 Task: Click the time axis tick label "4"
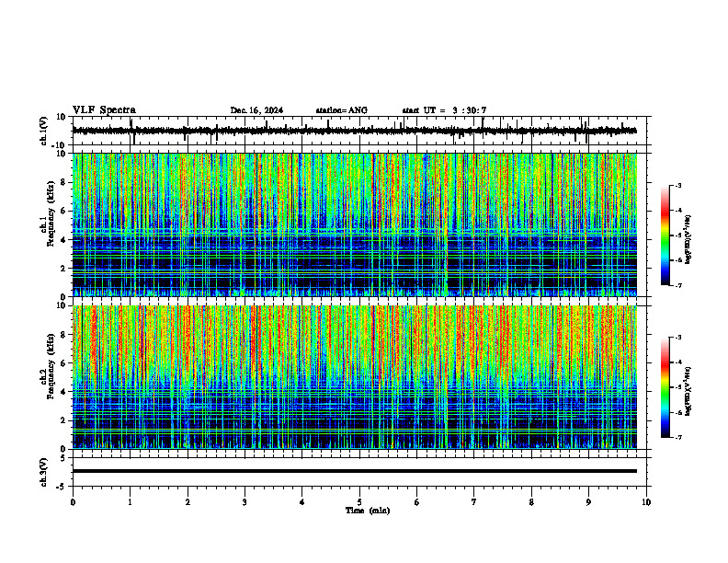coord(302,502)
